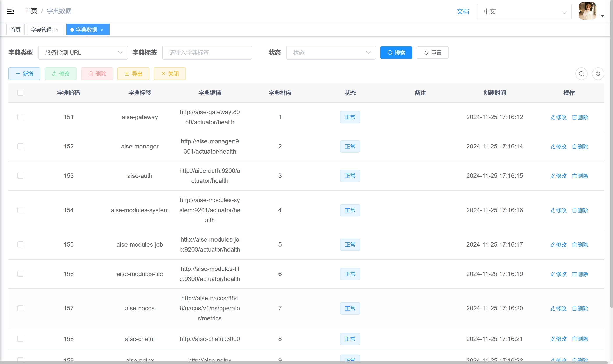Click the aise-nacos label cell

coord(140,308)
